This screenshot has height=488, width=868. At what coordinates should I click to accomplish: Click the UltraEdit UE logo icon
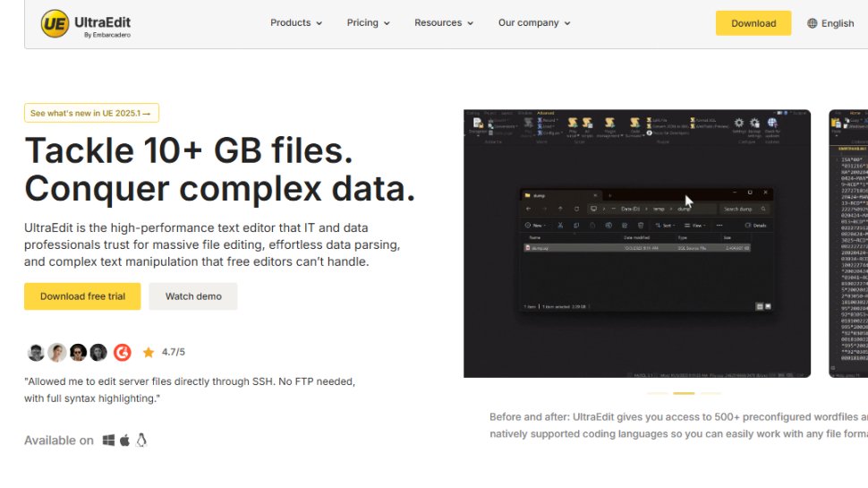coord(55,23)
